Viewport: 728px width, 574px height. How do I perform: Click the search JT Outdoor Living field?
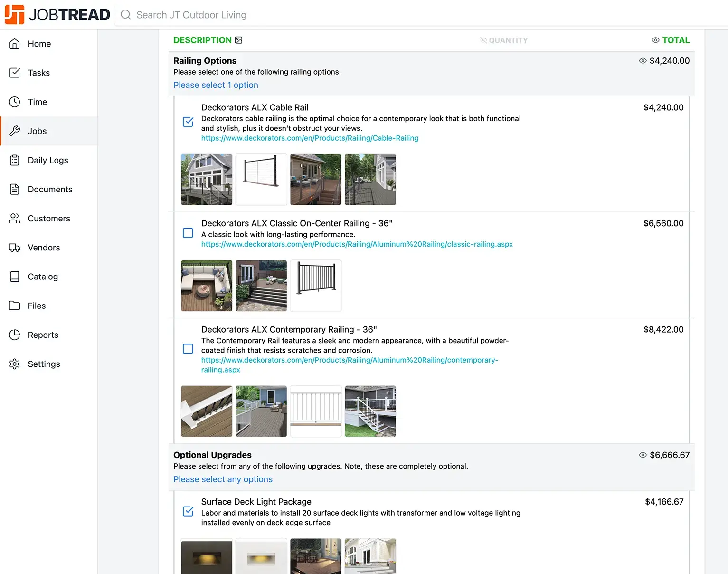pos(191,15)
